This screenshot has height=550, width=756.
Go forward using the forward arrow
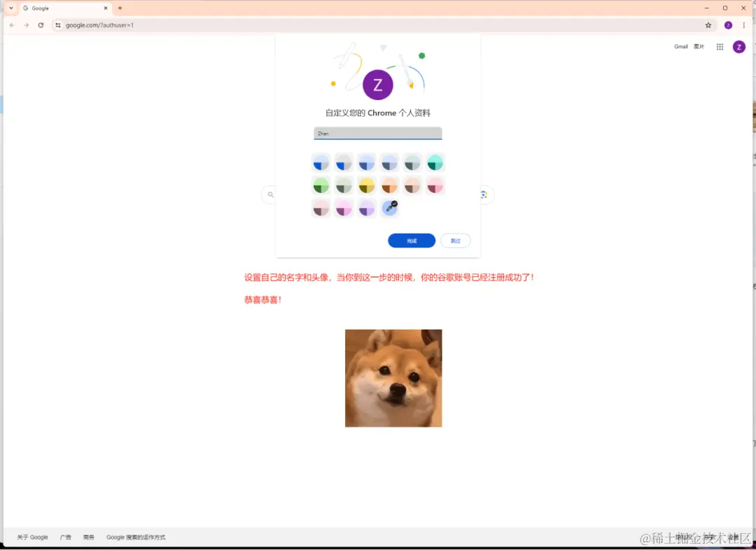26,25
